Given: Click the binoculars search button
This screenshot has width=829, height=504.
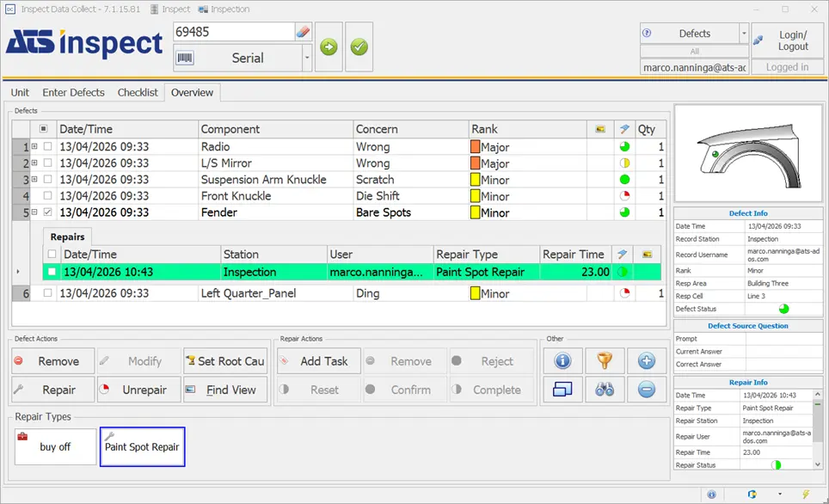Looking at the screenshot, I should [605, 390].
